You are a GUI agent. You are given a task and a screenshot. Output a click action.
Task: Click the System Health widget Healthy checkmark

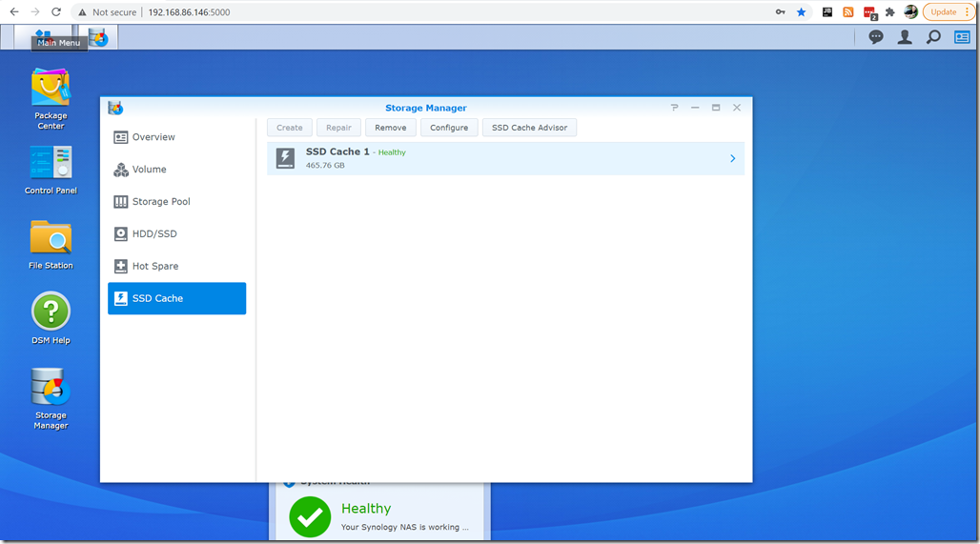[x=310, y=516]
